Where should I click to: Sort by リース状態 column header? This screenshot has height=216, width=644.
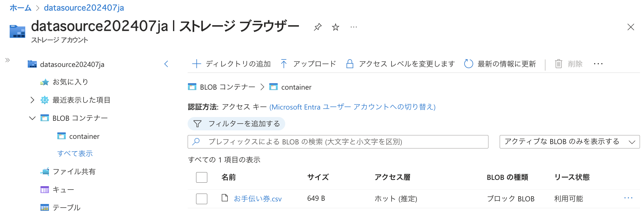572,177
